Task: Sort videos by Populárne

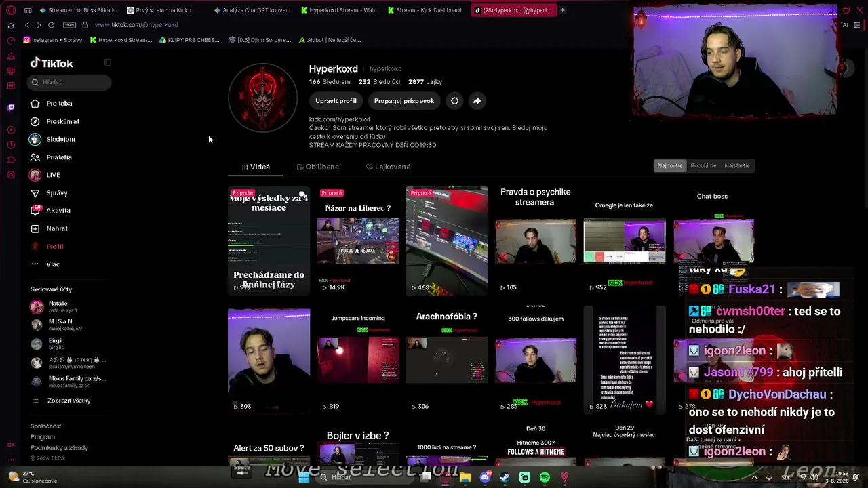Action: [x=703, y=165]
